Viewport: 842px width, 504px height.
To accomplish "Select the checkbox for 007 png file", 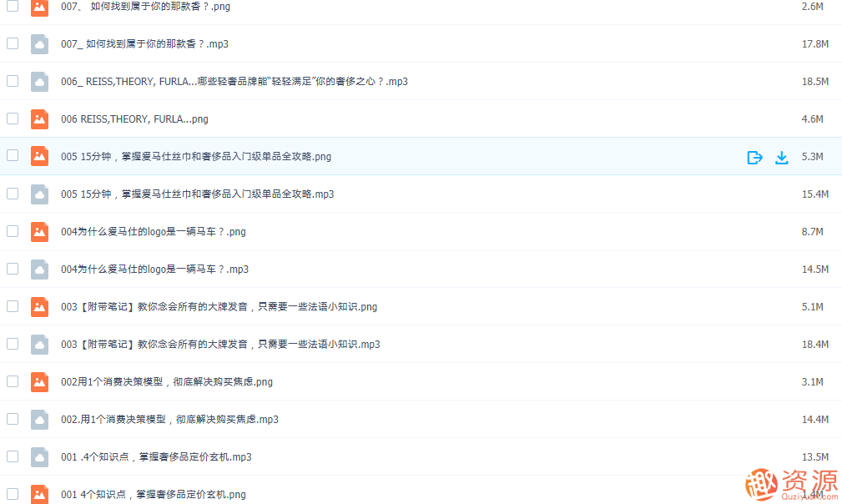I will click(x=12, y=7).
